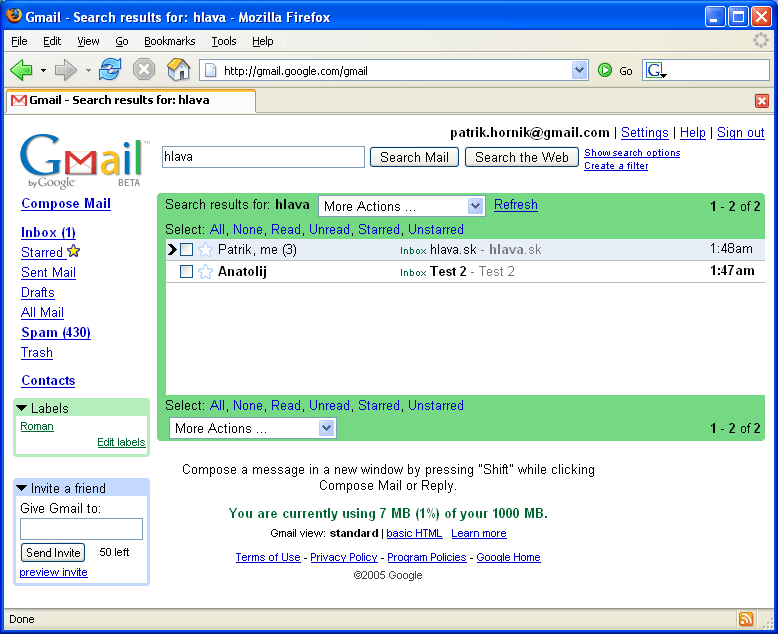Star the Anatolij message
Screen dimensions: 778x634
pos(205,272)
